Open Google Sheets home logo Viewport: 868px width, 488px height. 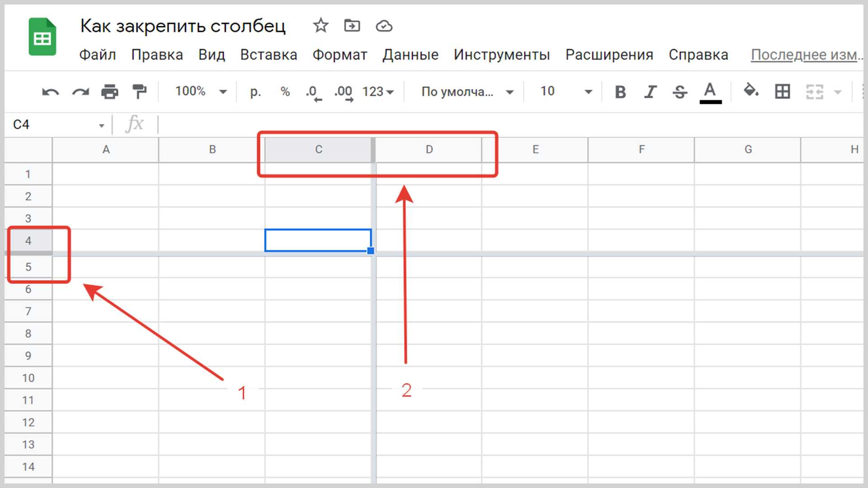(42, 37)
